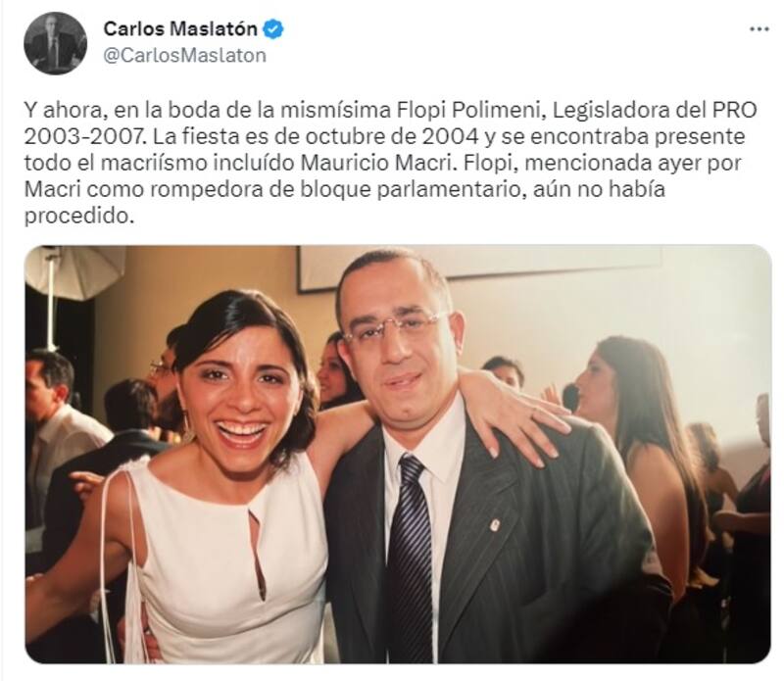Click the tweet text starting 'Y ahora'
The image size is (784, 681).
390,163
